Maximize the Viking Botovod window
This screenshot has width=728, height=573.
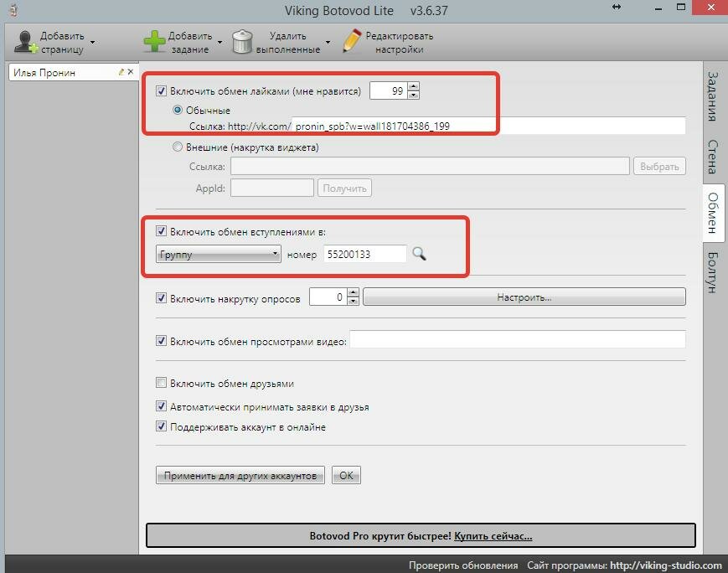681,8
